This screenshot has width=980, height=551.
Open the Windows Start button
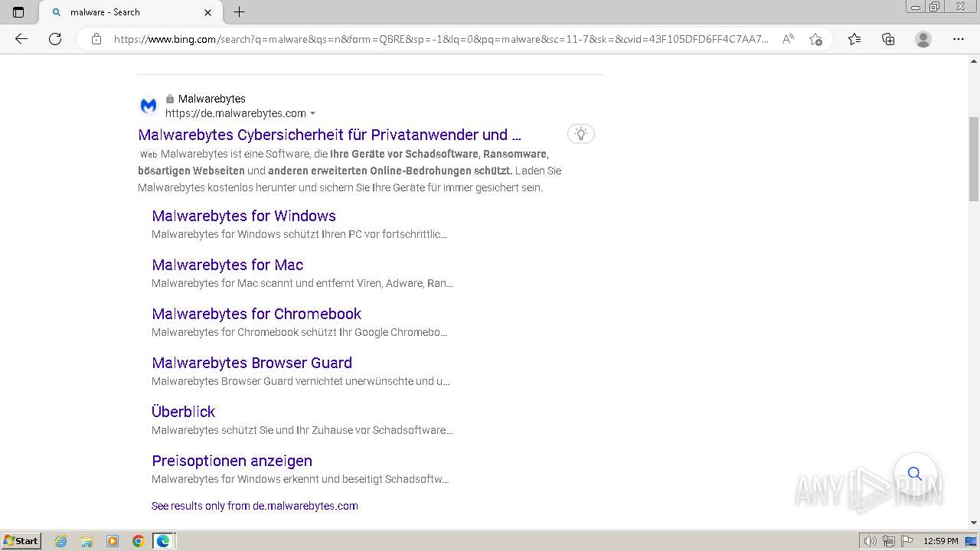(x=21, y=541)
